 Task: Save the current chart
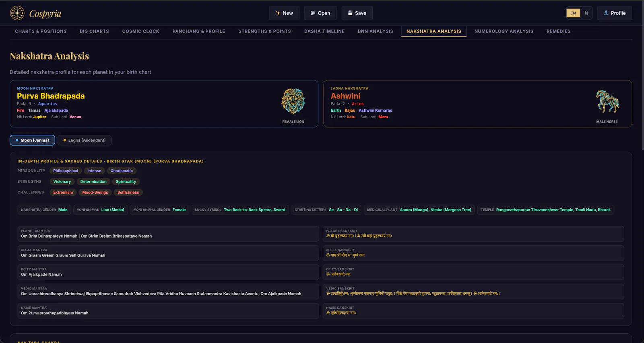(x=357, y=13)
